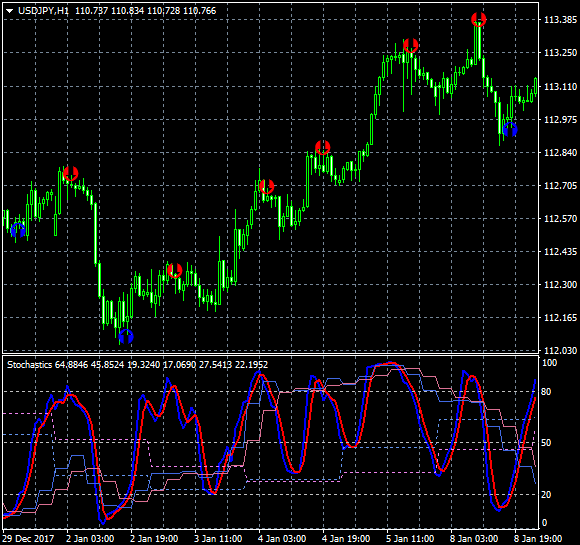Click stochastic level 80 on scale
580x545 pixels.
[546, 391]
